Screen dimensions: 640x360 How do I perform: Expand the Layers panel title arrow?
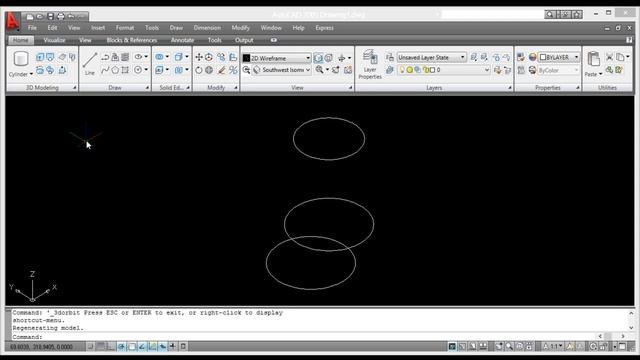click(509, 88)
